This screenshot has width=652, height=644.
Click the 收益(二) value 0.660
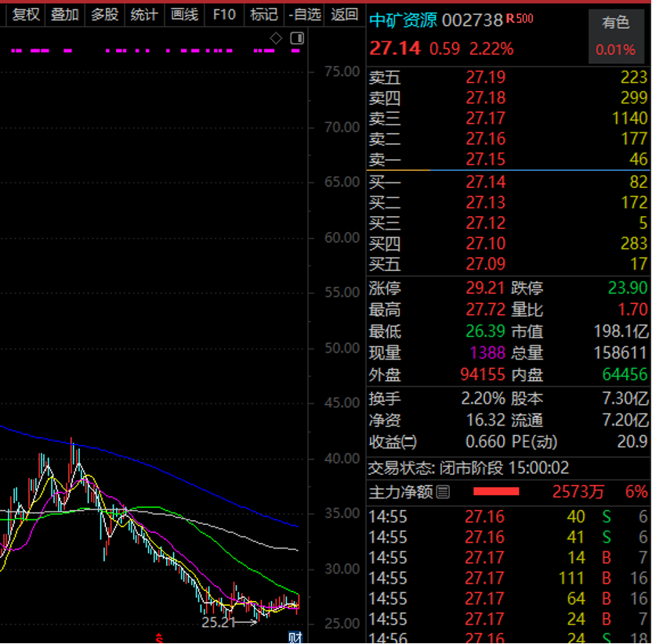pos(485,442)
